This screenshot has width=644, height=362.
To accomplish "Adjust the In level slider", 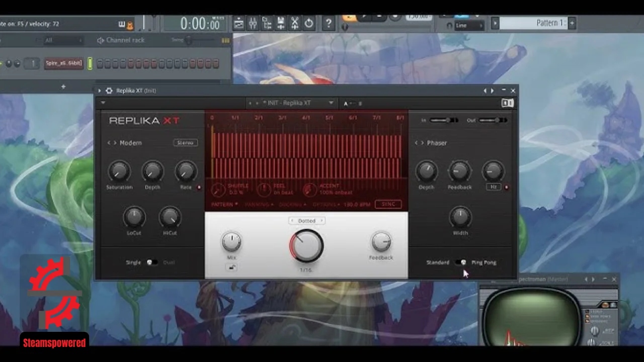I will tap(444, 120).
